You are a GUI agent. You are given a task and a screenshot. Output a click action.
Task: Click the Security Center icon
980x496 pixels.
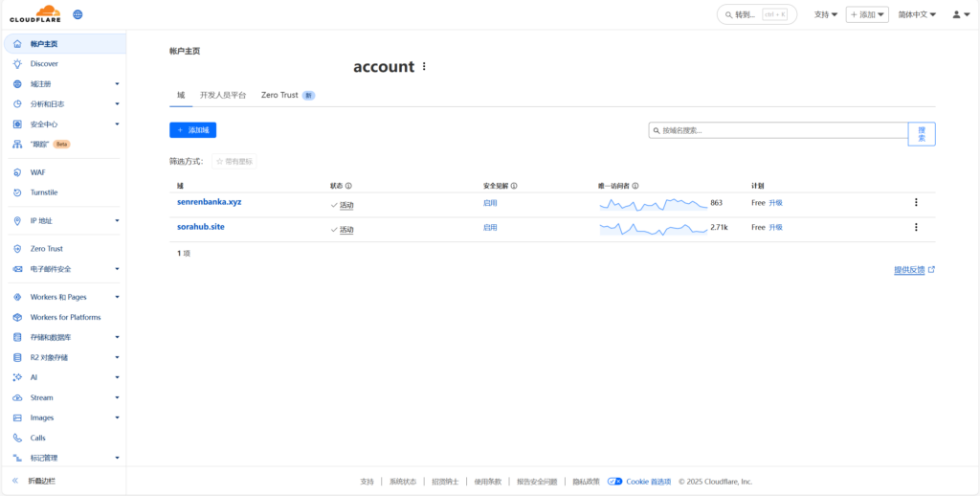coord(17,124)
